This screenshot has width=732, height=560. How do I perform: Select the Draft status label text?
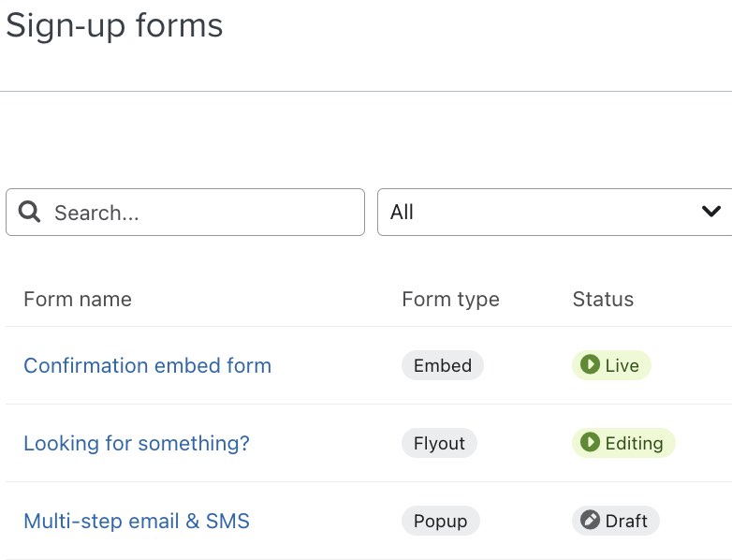click(x=626, y=521)
